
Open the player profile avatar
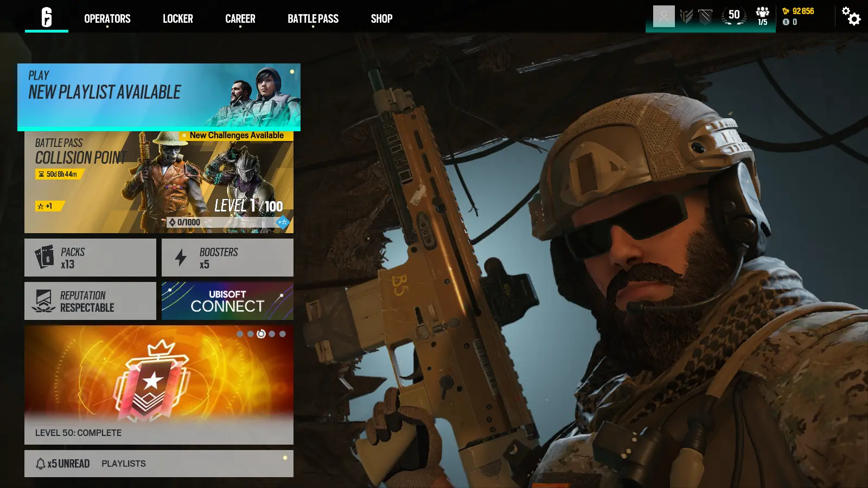point(663,16)
